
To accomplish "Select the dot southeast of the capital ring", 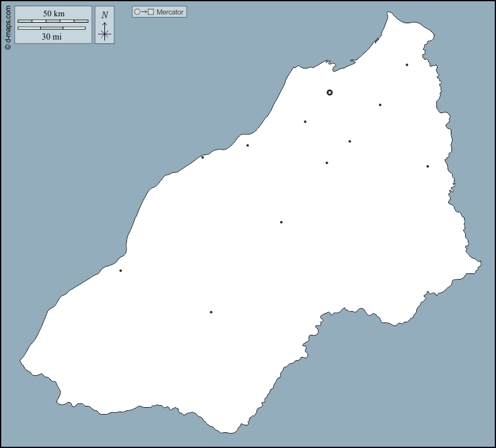I will pyautogui.click(x=350, y=141).
